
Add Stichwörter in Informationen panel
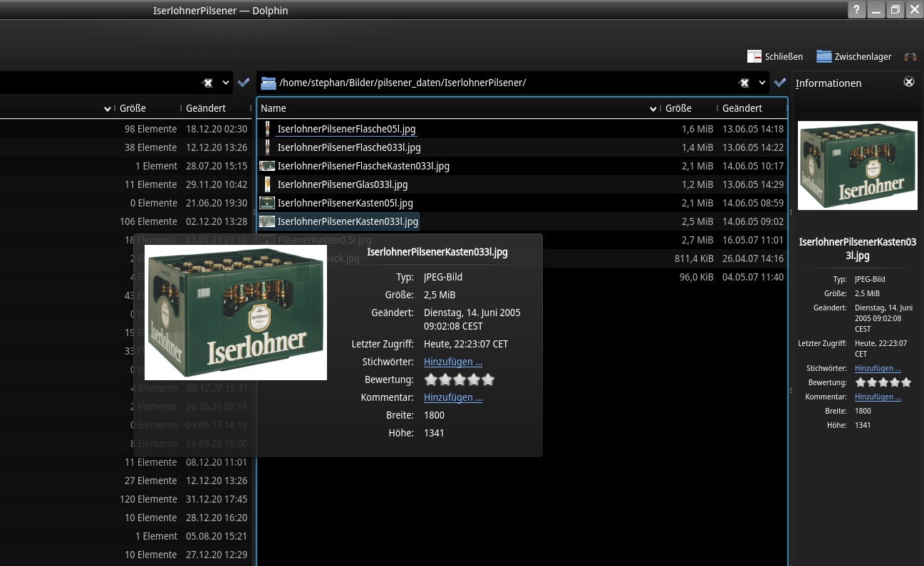click(x=878, y=368)
